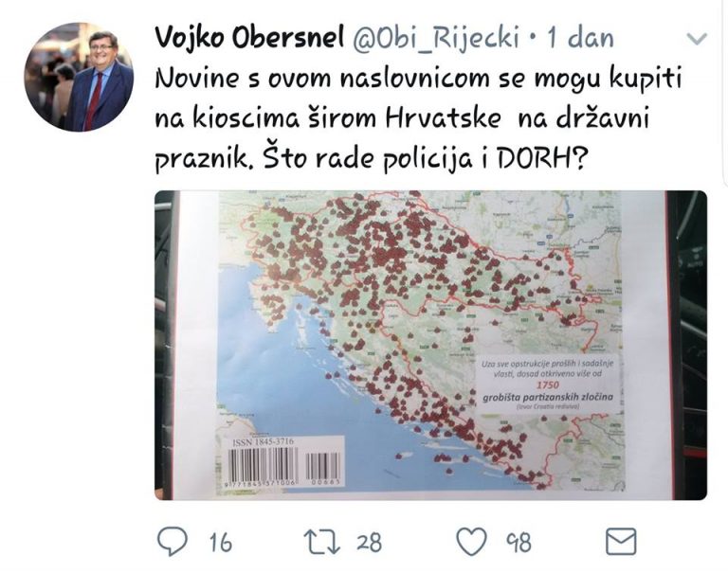Expand the tweet options chevron
Screen dimensions: 728x573
coord(696,40)
